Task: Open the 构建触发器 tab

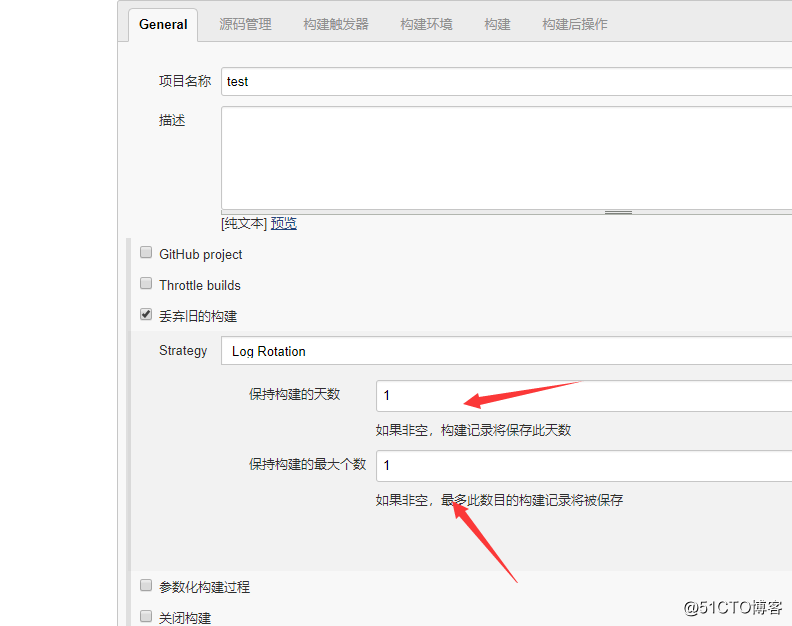Action: tap(336, 24)
